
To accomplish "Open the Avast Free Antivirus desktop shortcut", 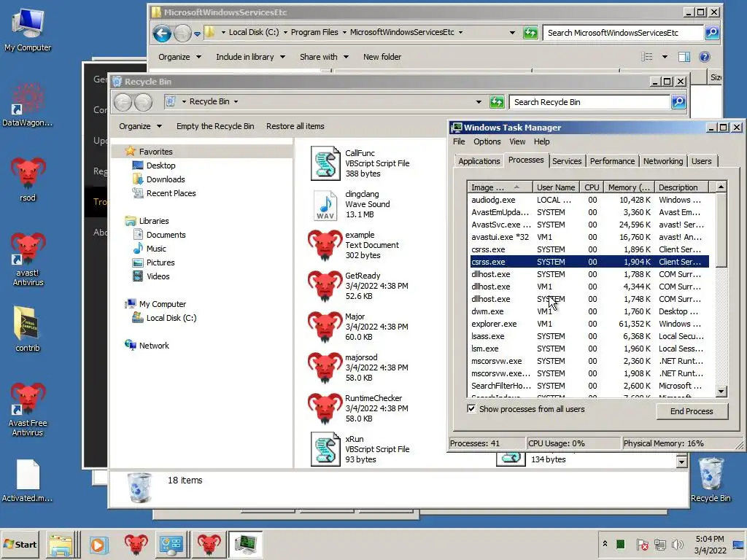I will coord(28,410).
